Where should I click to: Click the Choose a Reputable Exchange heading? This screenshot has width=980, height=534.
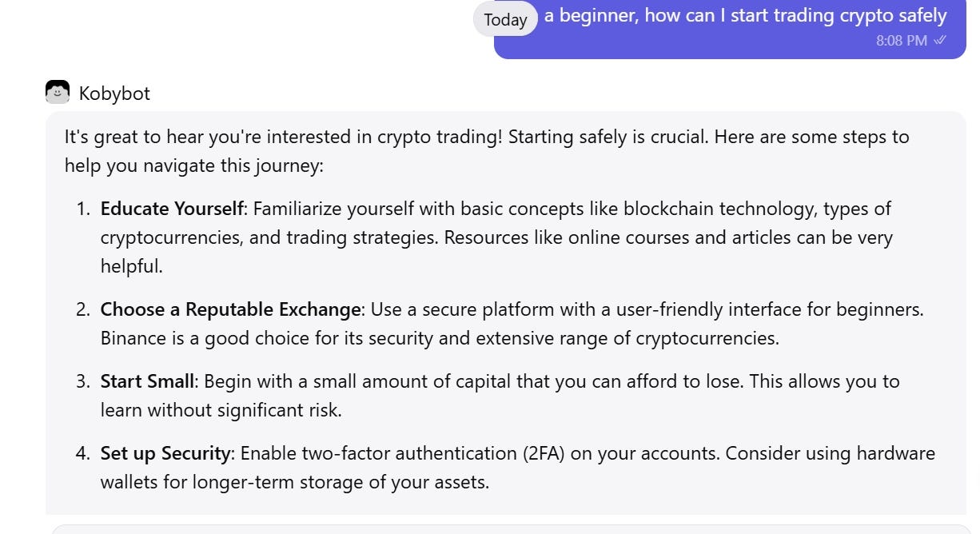click(231, 309)
